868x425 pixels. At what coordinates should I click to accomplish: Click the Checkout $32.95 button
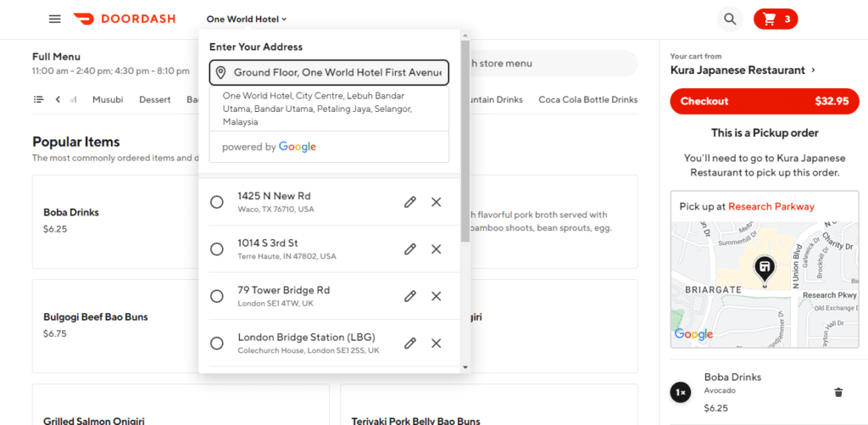(765, 102)
